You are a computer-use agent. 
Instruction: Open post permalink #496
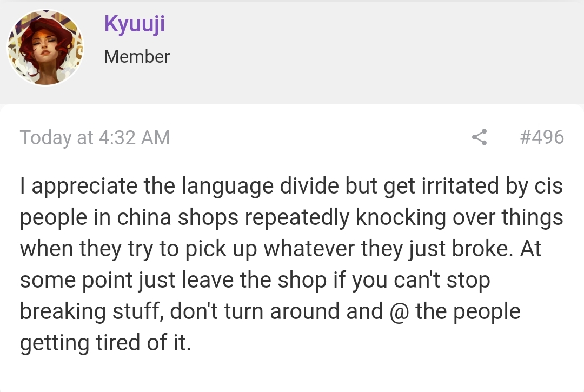(542, 137)
